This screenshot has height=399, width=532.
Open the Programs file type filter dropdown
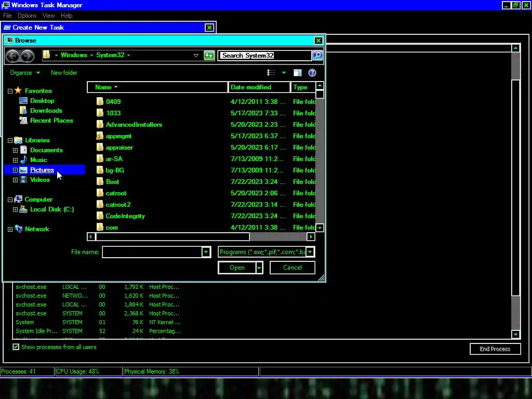click(310, 252)
